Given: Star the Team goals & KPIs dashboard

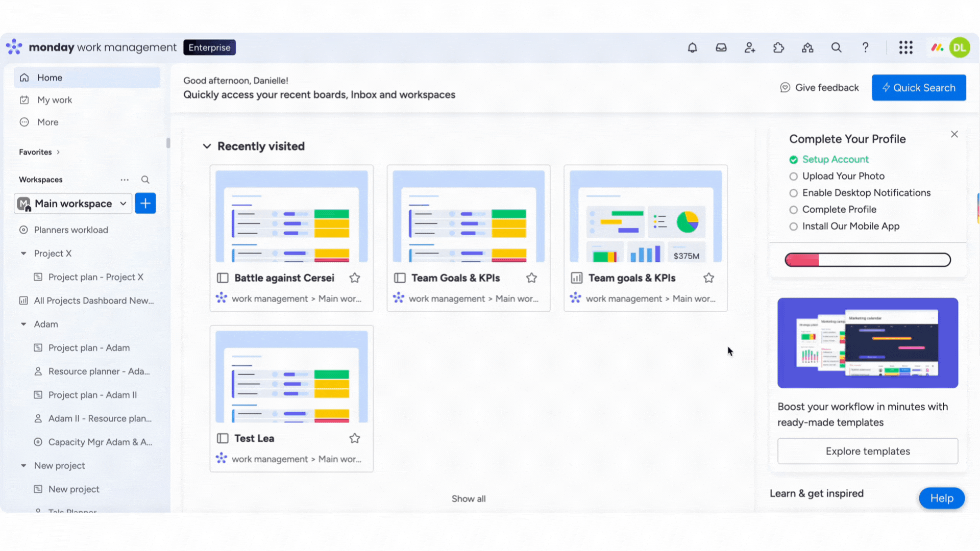Looking at the screenshot, I should [x=708, y=278].
